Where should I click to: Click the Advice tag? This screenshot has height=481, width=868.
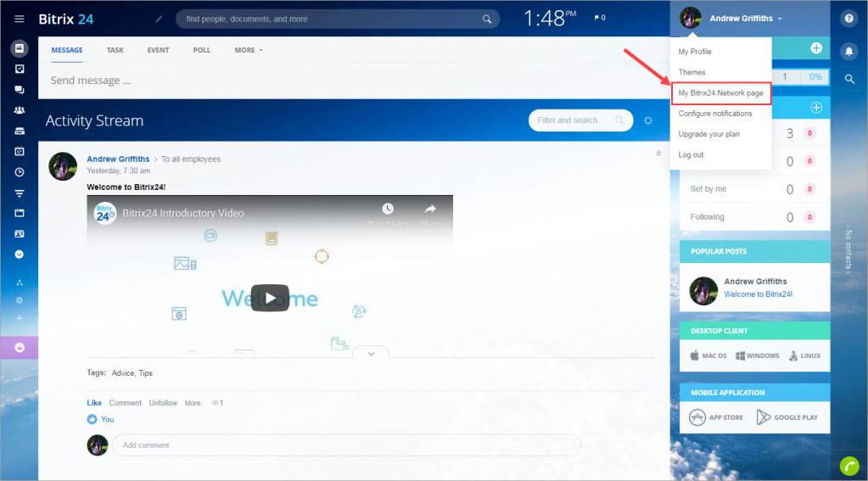(122, 373)
